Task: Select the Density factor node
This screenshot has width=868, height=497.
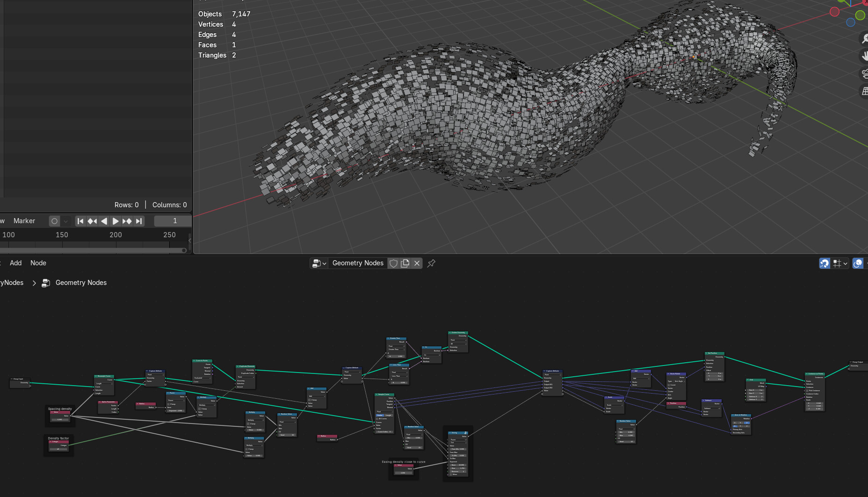Action: point(58,445)
